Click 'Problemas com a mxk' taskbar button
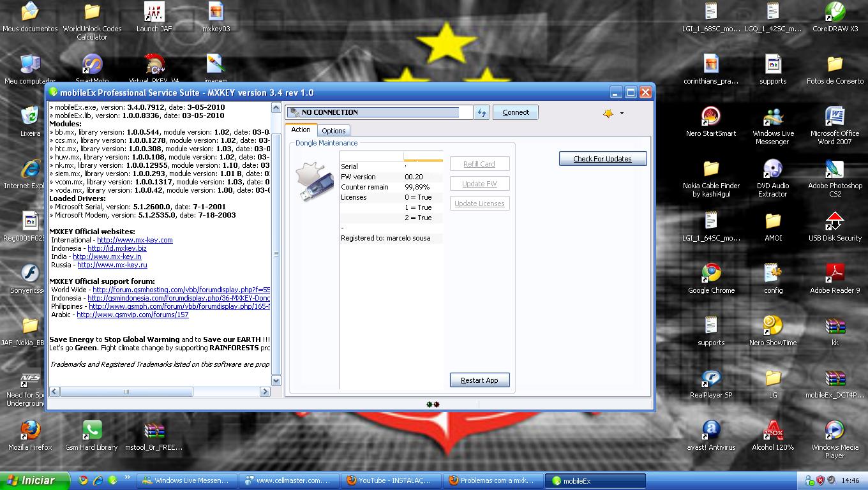868x490 pixels. (492, 480)
